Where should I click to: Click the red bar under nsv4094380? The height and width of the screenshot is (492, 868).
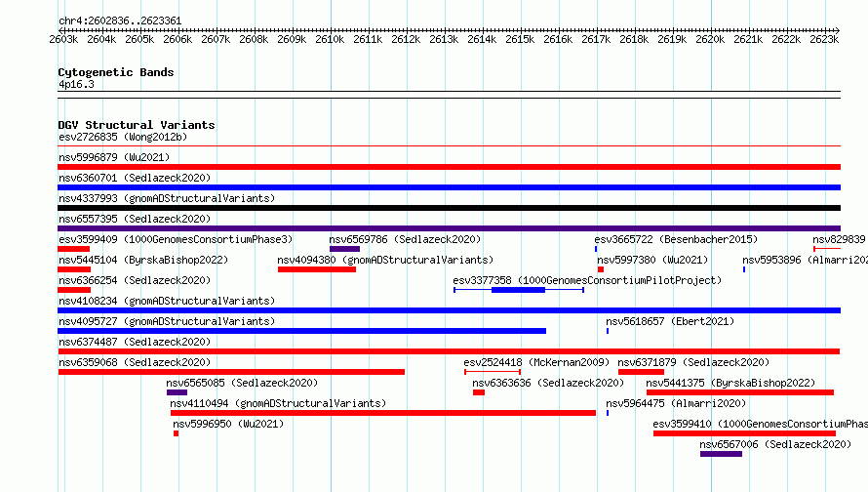(317, 269)
